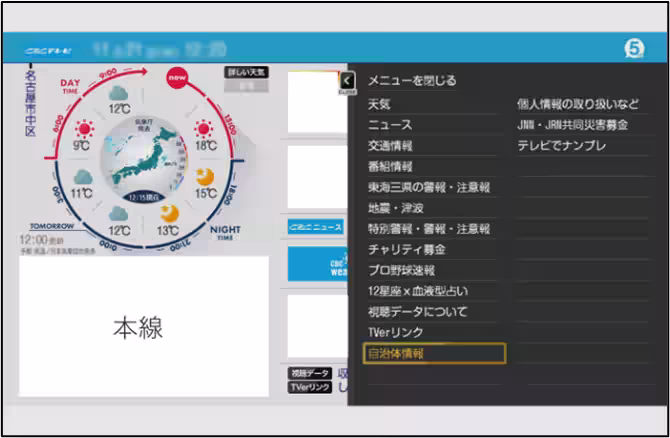Open プロ野球速報 menu entry

[401, 270]
